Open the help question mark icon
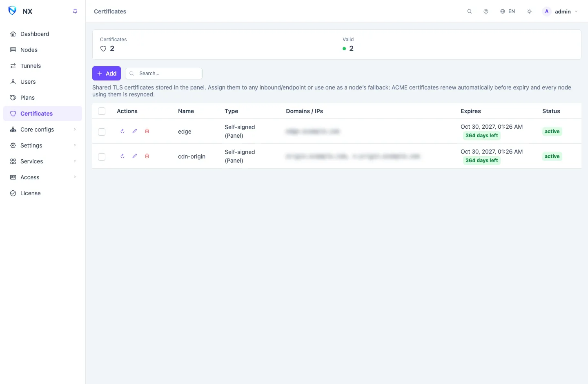Image resolution: width=588 pixels, height=384 pixels. click(486, 11)
